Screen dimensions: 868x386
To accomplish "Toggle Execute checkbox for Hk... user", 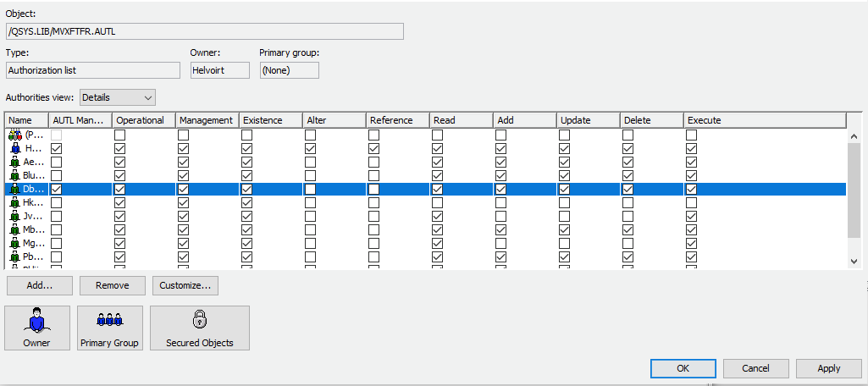I will coord(692,202).
